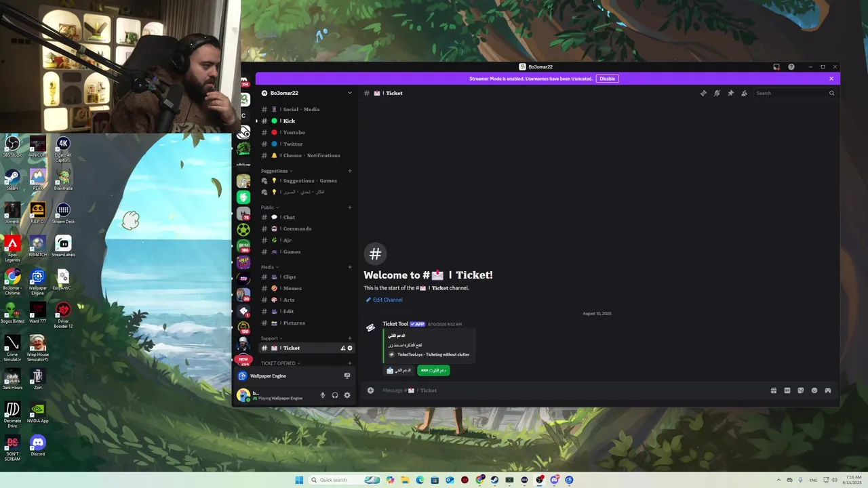Dismiss the Streamer Mode banner
This screenshot has height=488, width=868.
point(831,79)
